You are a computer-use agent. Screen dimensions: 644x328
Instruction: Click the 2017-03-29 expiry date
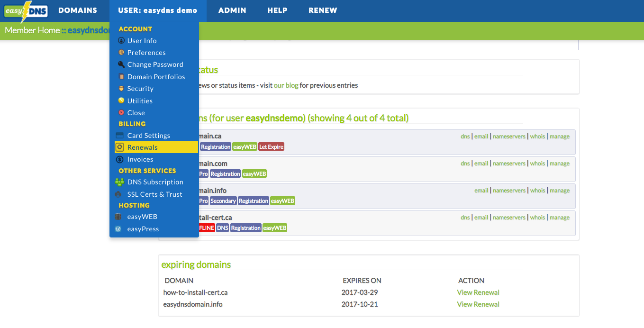click(360, 292)
